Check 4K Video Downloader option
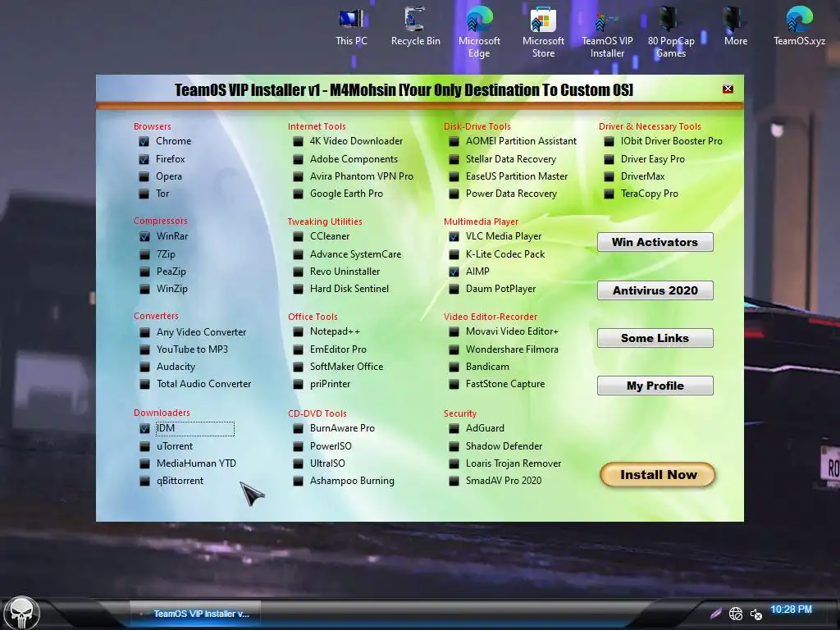The width and height of the screenshot is (840, 630). [299, 141]
